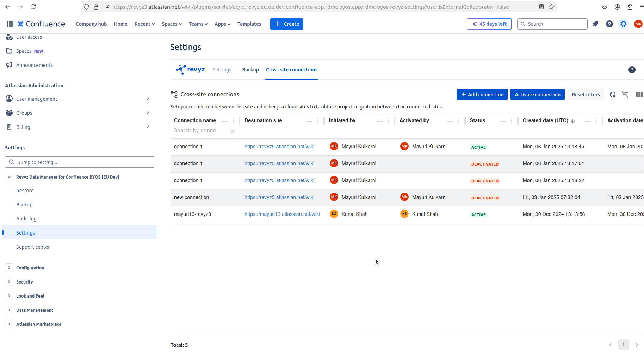The height and width of the screenshot is (355, 644).
Task: Open Destination site column menu dots
Action: click(318, 121)
